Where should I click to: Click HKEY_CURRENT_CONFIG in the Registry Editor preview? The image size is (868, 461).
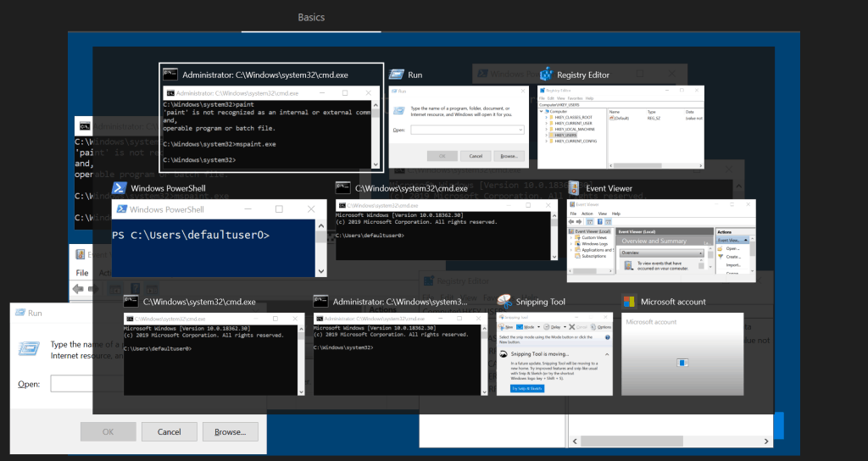point(576,142)
